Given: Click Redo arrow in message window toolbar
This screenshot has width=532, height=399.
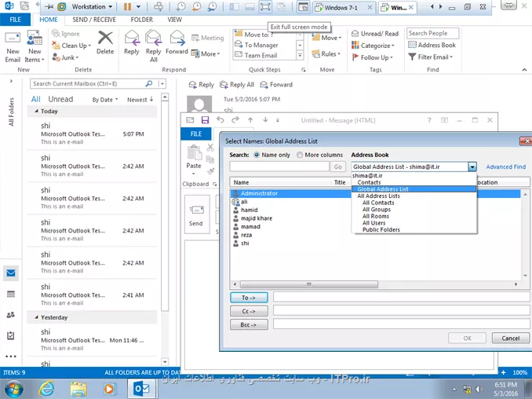Looking at the screenshot, I should point(235,120).
